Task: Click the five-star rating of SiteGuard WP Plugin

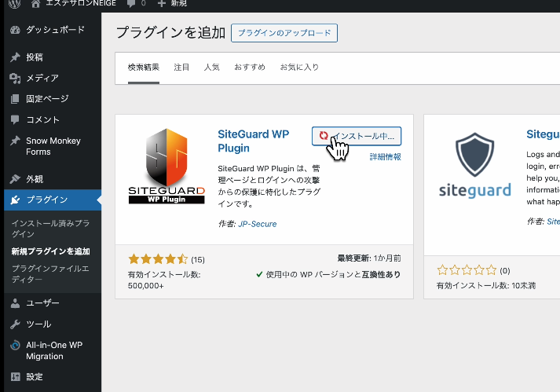Action: [158, 258]
